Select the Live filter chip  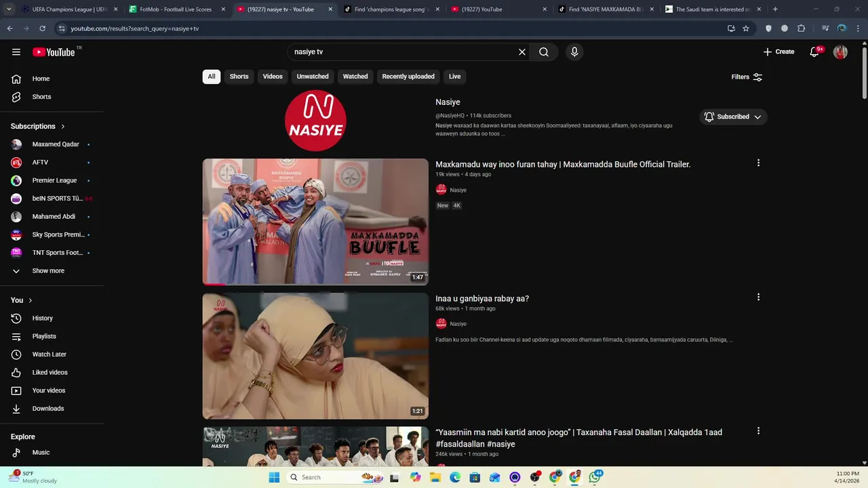(x=454, y=77)
